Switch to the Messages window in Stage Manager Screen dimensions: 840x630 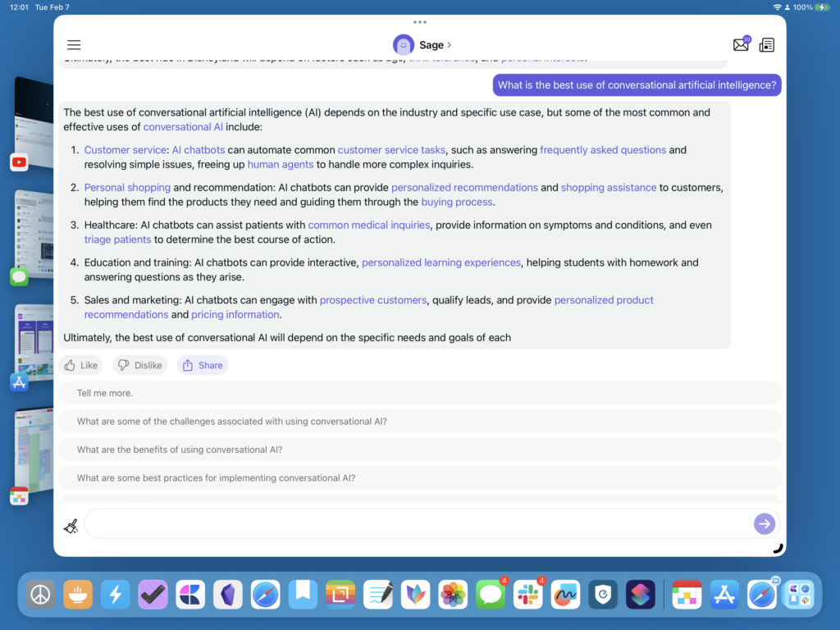32,235
